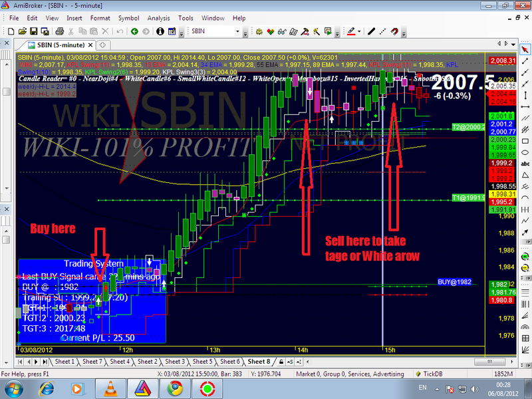Open the chart tabs list dropdown arrow
The width and height of the screenshot is (532, 399).
[x=513, y=44]
